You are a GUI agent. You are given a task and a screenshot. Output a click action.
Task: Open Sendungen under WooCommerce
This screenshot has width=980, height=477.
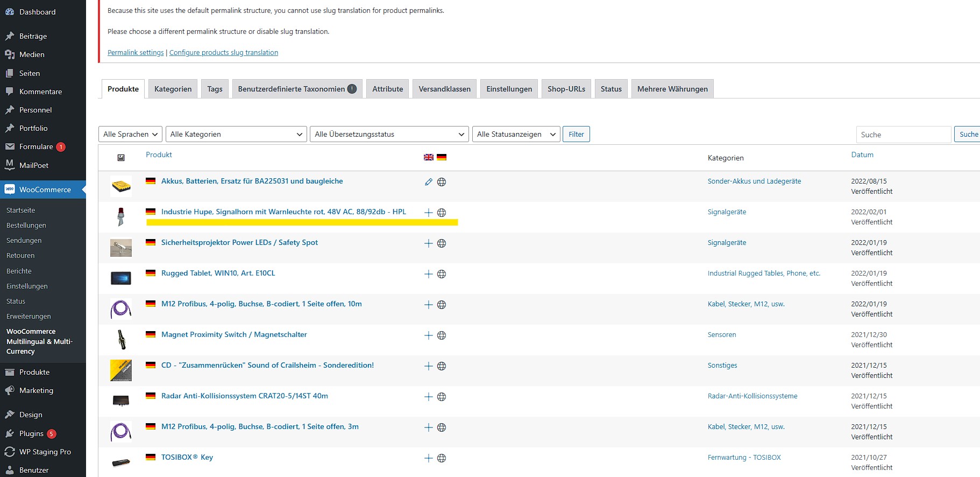click(x=24, y=240)
